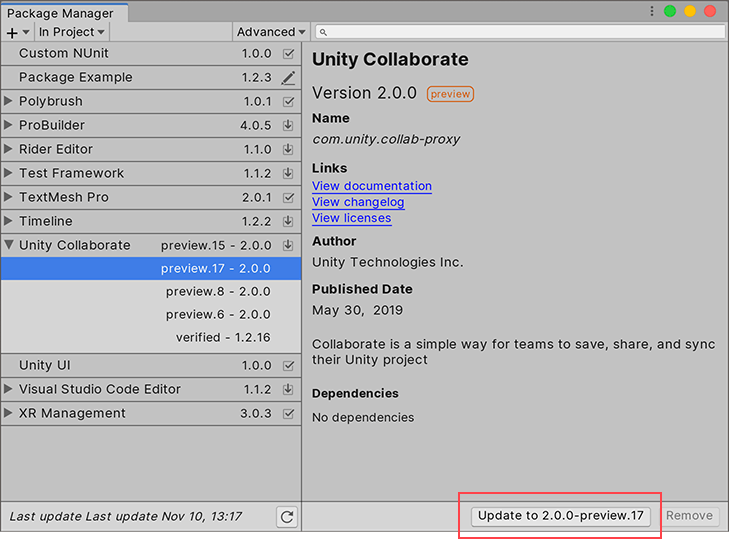The width and height of the screenshot is (729, 550).
Task: Click Timeline update download icon
Action: (x=288, y=221)
